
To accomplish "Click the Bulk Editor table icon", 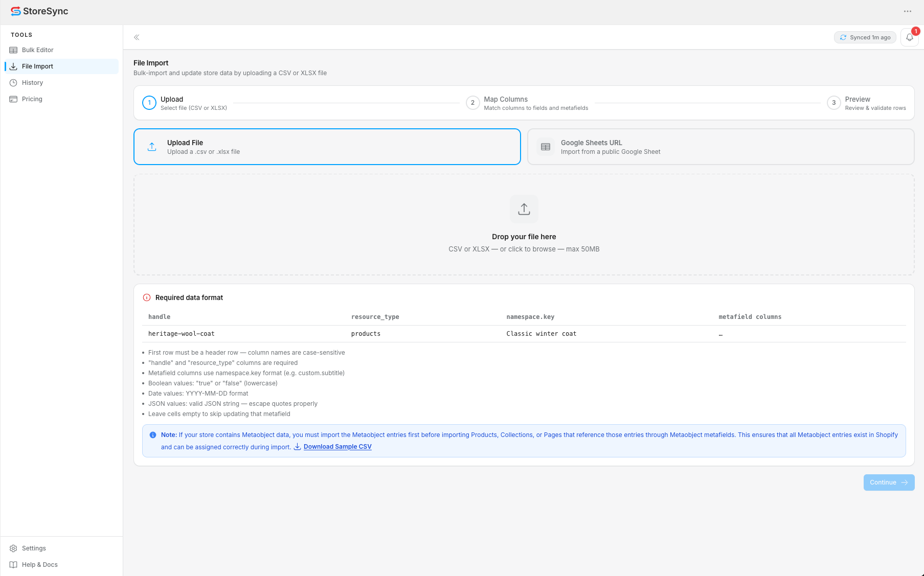I will click(13, 50).
